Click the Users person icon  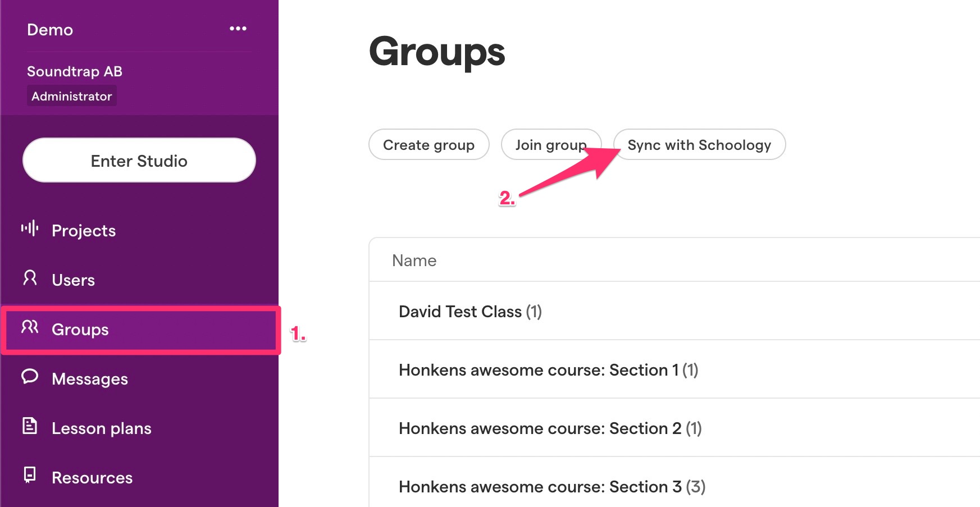point(30,277)
